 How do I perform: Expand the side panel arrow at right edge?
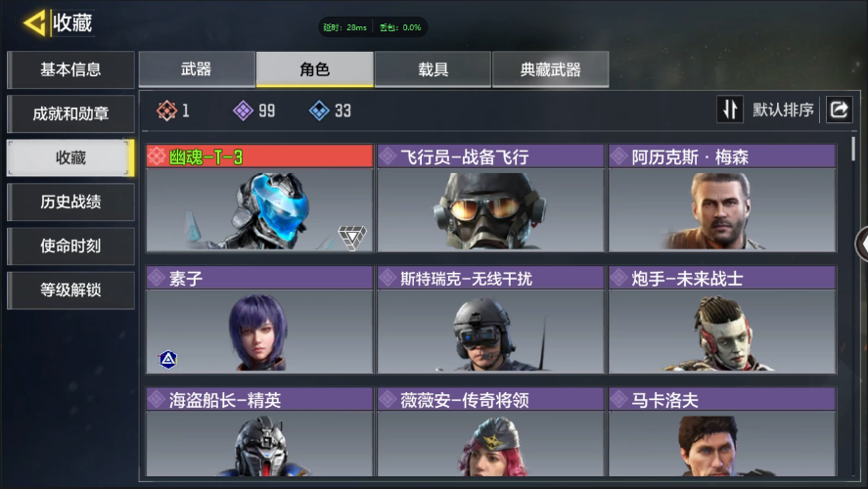point(862,244)
